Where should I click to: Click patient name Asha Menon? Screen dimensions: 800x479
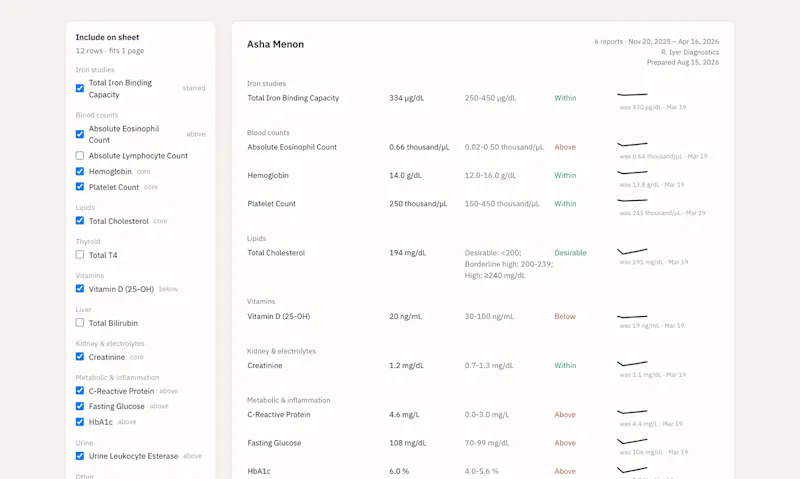coord(276,44)
